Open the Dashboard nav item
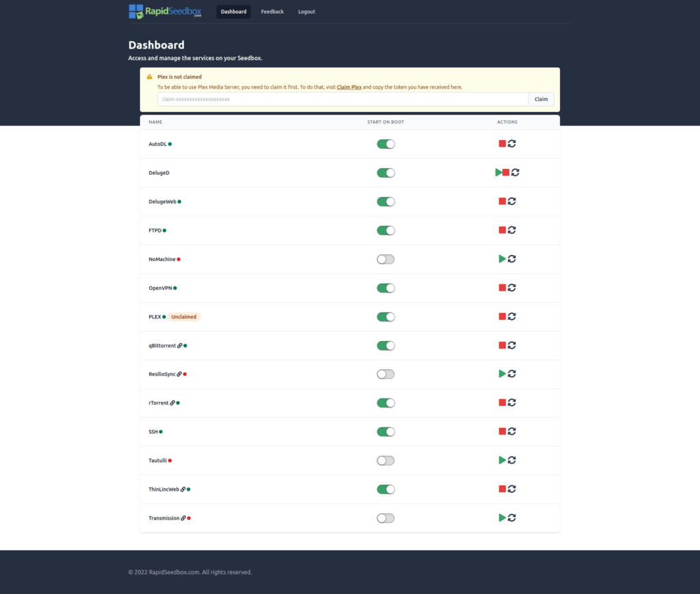Viewport: 700px width, 594px height. pos(234,12)
